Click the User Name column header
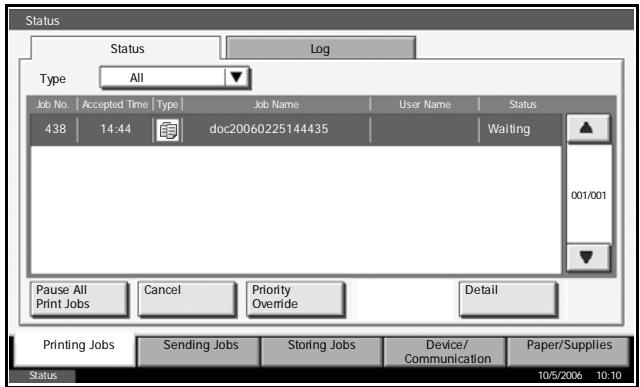640x387 pixels. coord(425,105)
